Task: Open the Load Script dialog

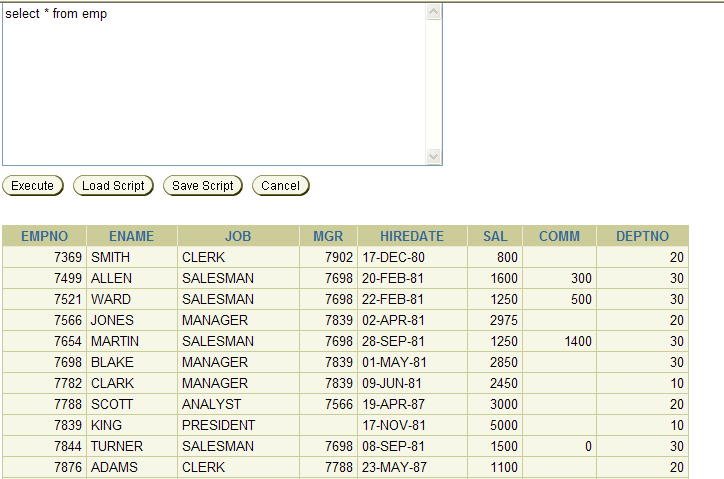Action: [x=113, y=186]
